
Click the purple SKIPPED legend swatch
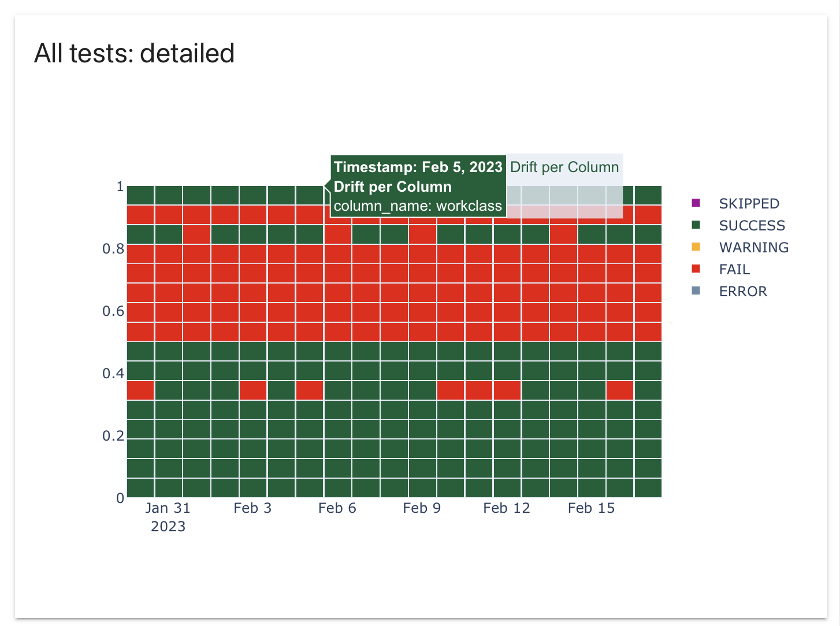click(696, 203)
